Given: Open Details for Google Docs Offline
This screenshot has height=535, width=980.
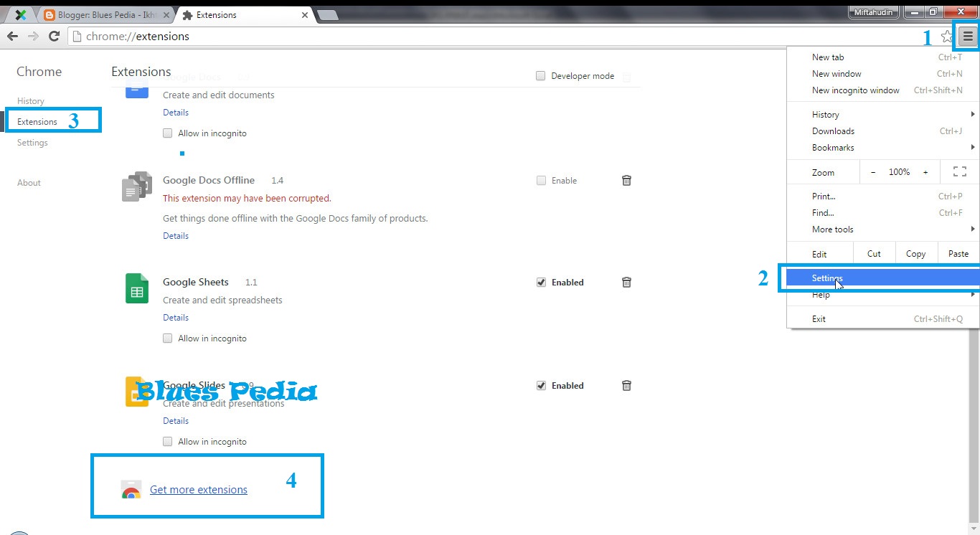Looking at the screenshot, I should coord(176,236).
